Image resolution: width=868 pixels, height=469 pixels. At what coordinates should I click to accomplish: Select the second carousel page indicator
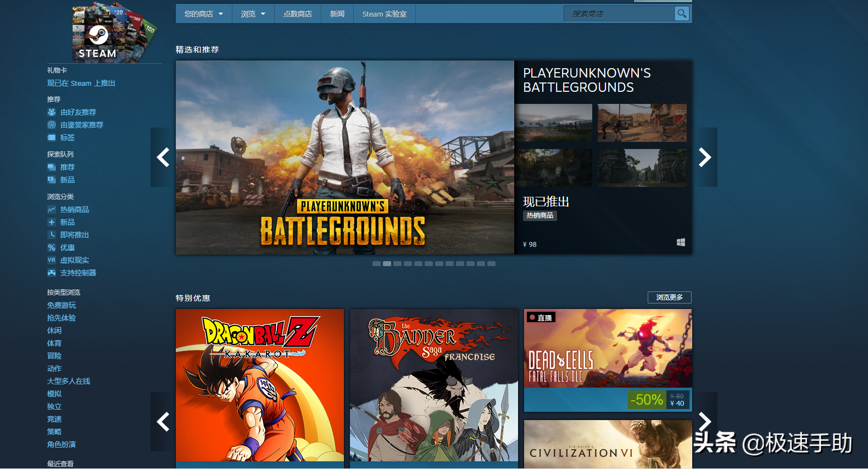(387, 264)
